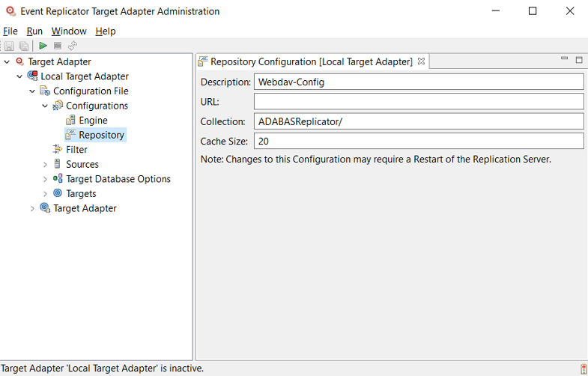Expand the Target Database Options node
Viewport: 588px width, 376px height.
[45, 179]
